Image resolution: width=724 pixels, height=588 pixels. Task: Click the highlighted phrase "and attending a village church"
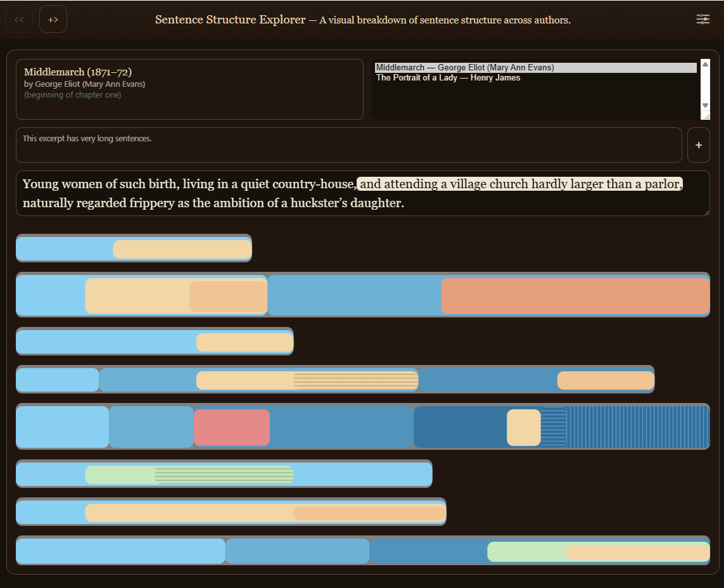pos(453,184)
